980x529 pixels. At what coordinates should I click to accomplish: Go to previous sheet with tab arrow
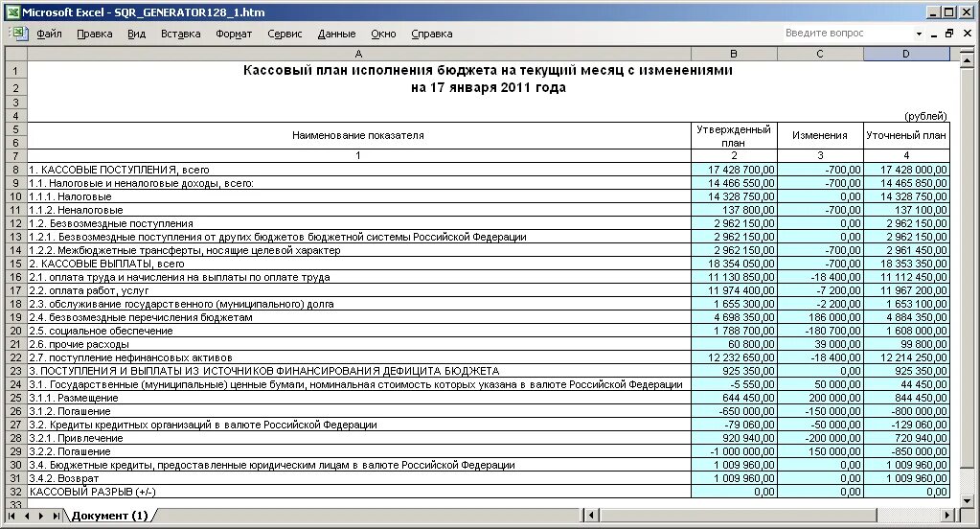(27, 516)
